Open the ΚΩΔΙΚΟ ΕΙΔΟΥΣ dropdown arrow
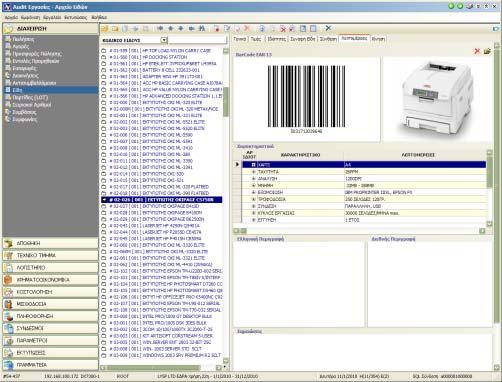502x382 pixels. point(164,40)
